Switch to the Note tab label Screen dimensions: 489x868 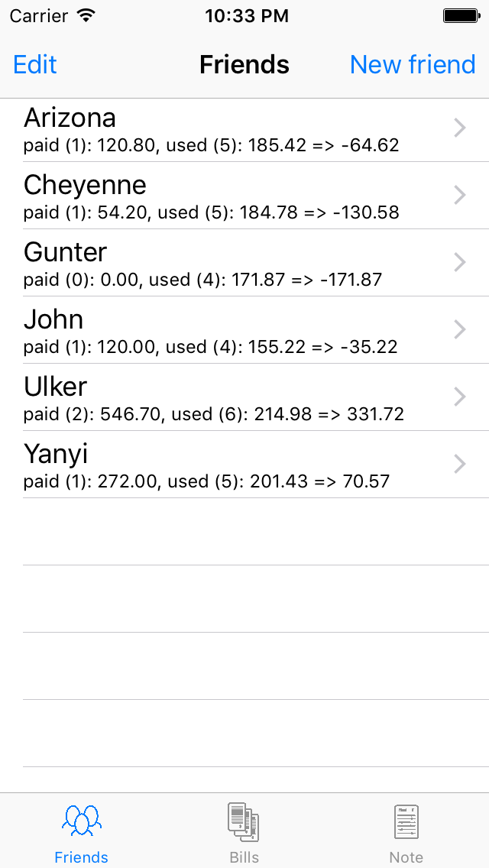(x=406, y=857)
